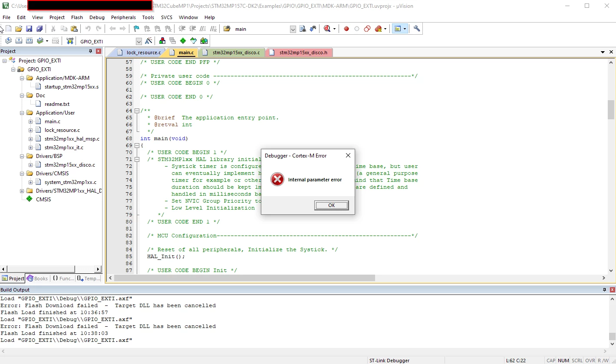Screen dimensions: 616x364
Task: Collapse the Doc folder group
Action: click(x=22, y=95)
